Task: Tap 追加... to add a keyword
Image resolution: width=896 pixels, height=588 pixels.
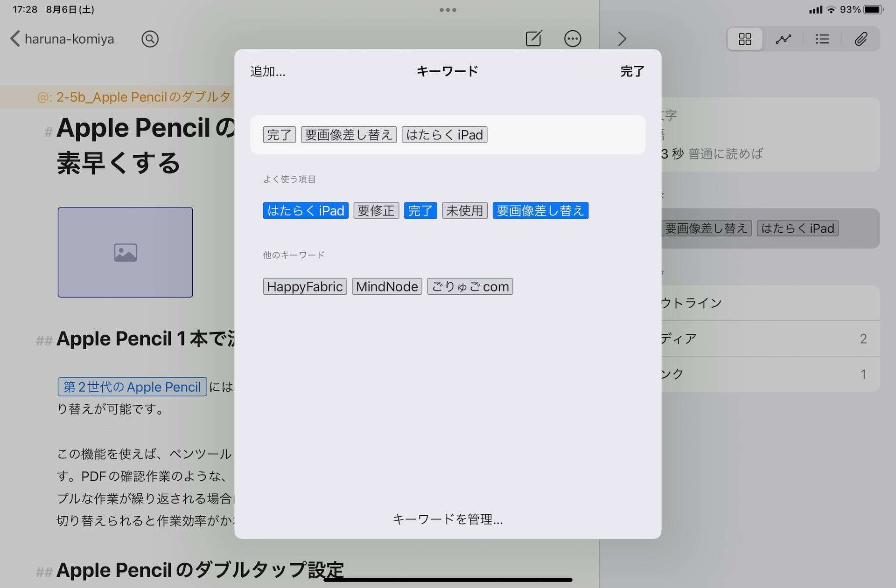Action: pos(268,71)
